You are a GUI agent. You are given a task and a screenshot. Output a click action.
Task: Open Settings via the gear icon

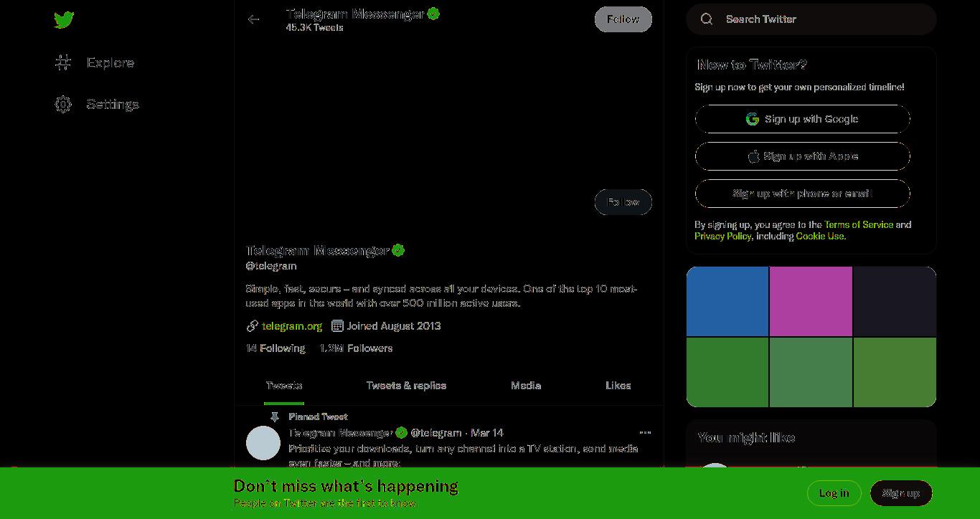[x=63, y=105]
